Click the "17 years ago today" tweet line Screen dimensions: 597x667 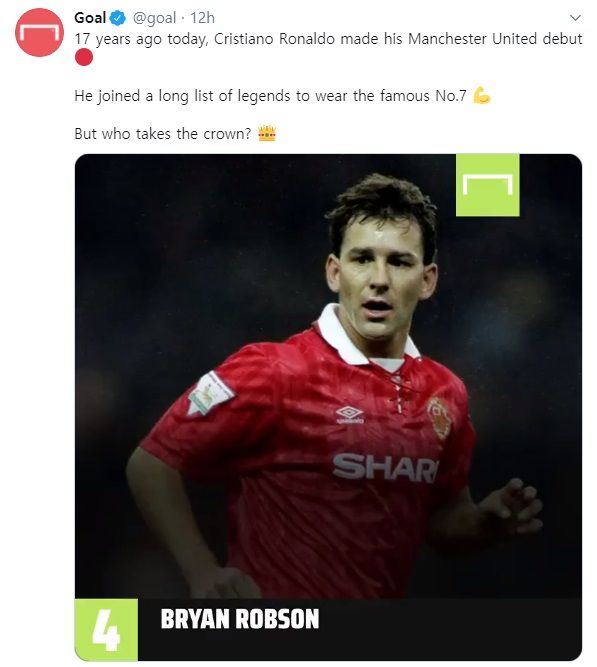(328, 39)
